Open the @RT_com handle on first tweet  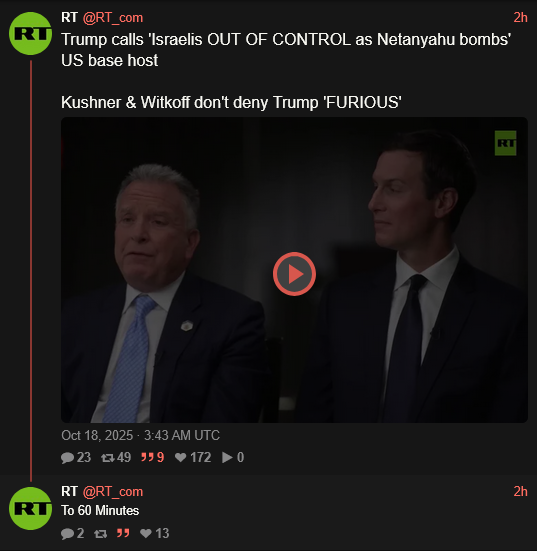click(113, 18)
